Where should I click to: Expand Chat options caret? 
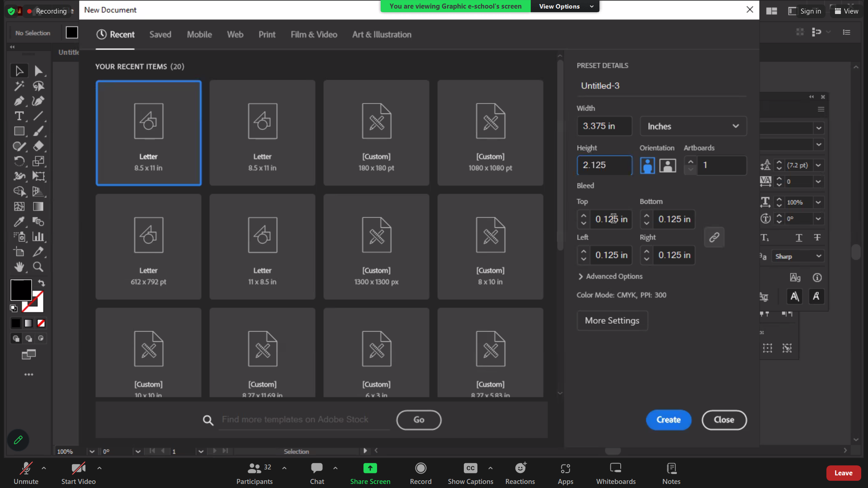point(335,468)
